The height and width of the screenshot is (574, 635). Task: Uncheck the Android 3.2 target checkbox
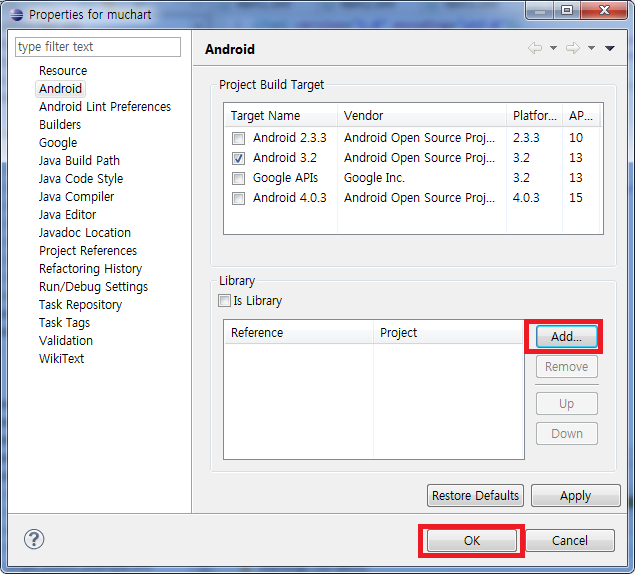coord(238,158)
